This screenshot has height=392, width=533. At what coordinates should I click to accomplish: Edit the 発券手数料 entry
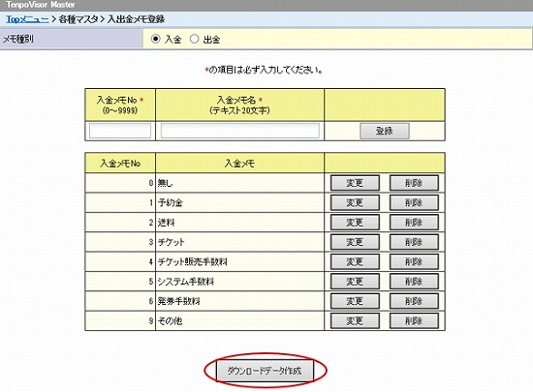pyautogui.click(x=355, y=301)
